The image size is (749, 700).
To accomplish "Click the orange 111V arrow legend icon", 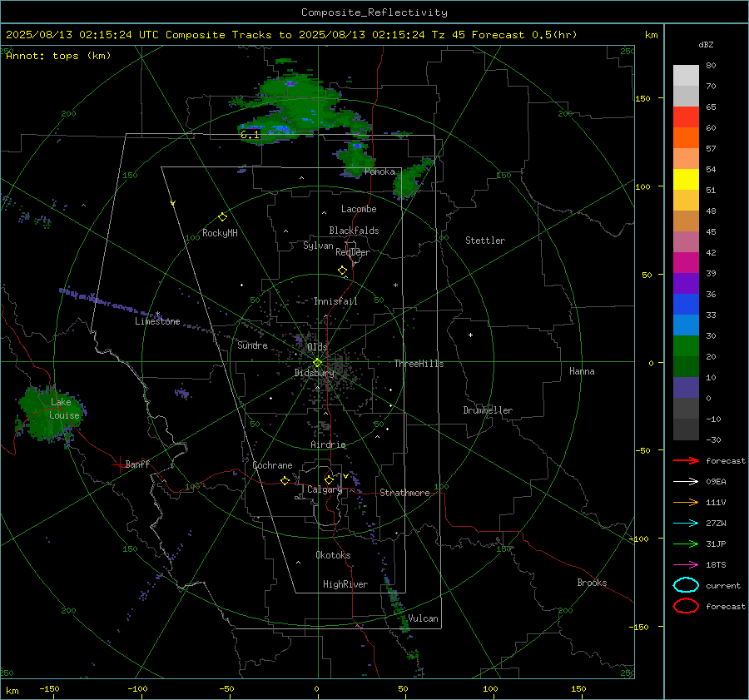I will coord(686,502).
